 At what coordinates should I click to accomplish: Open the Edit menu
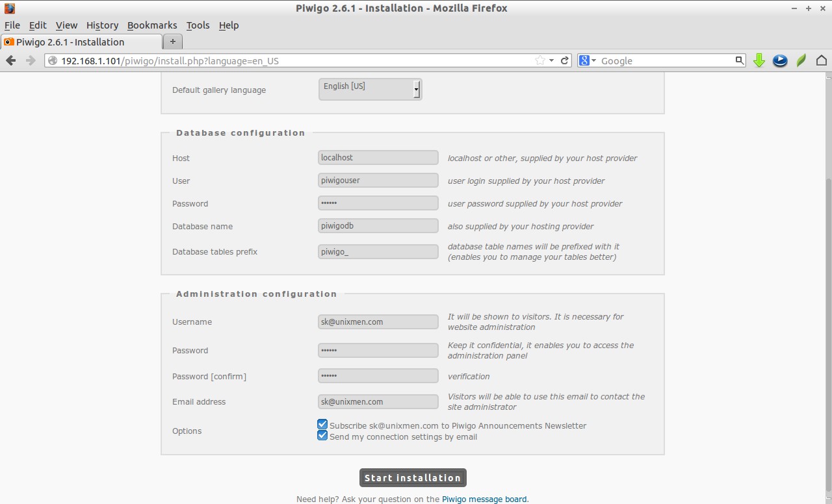coord(38,25)
